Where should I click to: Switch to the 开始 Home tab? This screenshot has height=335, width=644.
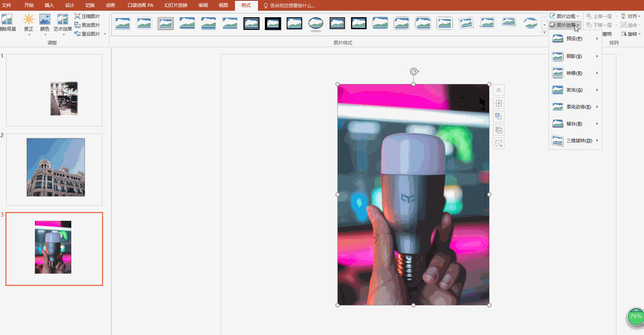pos(29,5)
